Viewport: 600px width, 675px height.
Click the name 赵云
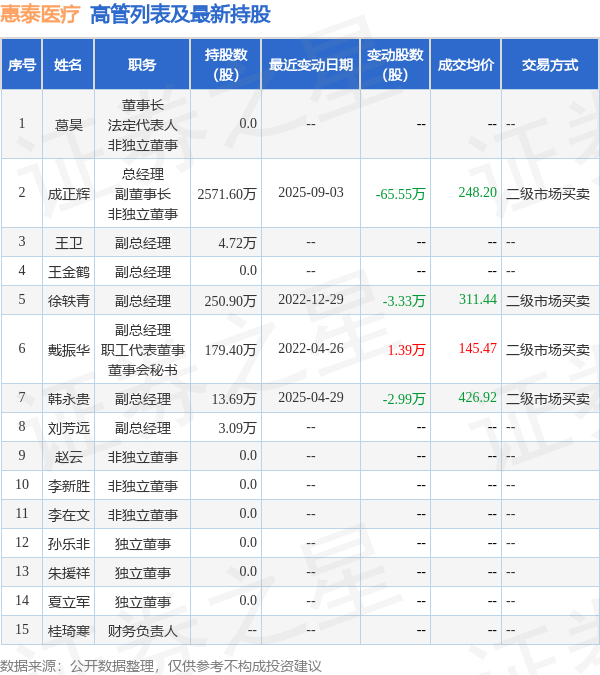[68, 457]
